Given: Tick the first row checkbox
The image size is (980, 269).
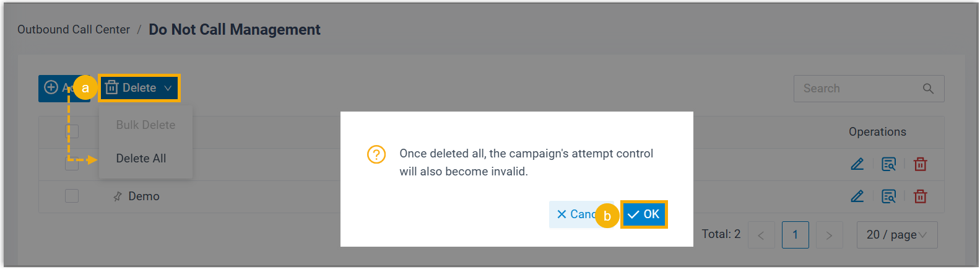Looking at the screenshot, I should click(72, 164).
